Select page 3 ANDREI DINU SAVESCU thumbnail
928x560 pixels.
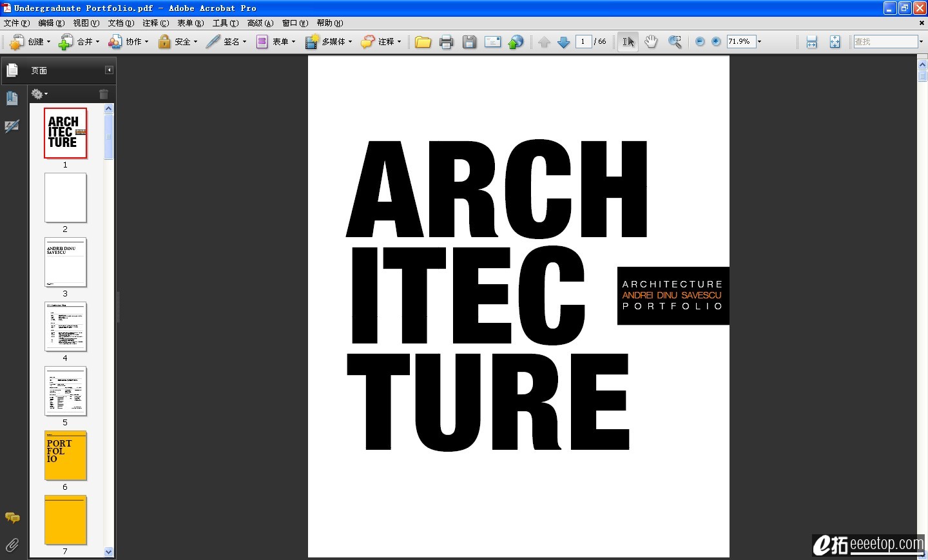pos(66,262)
